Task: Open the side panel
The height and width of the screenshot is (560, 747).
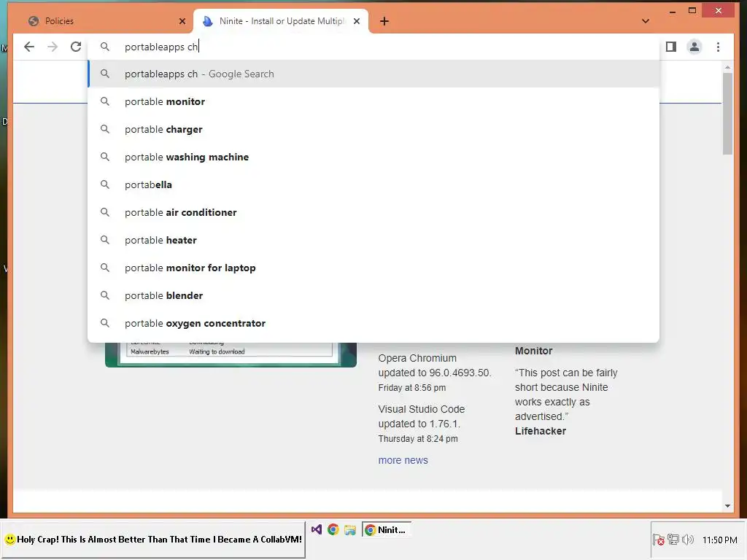Action: pyautogui.click(x=671, y=47)
